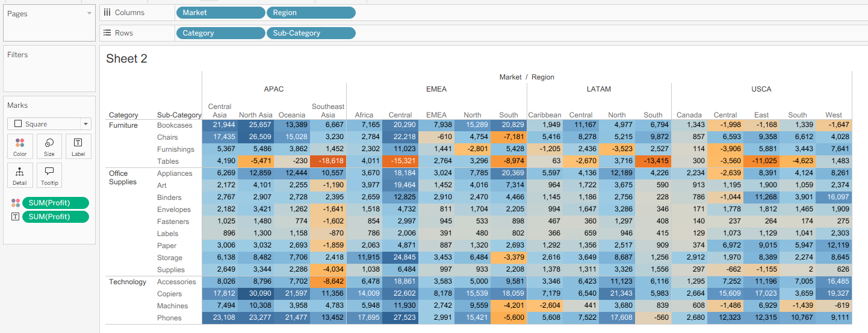This screenshot has width=868, height=333.
Task: Click the color dots icon beside SUM(Profit)
Action: [x=16, y=203]
